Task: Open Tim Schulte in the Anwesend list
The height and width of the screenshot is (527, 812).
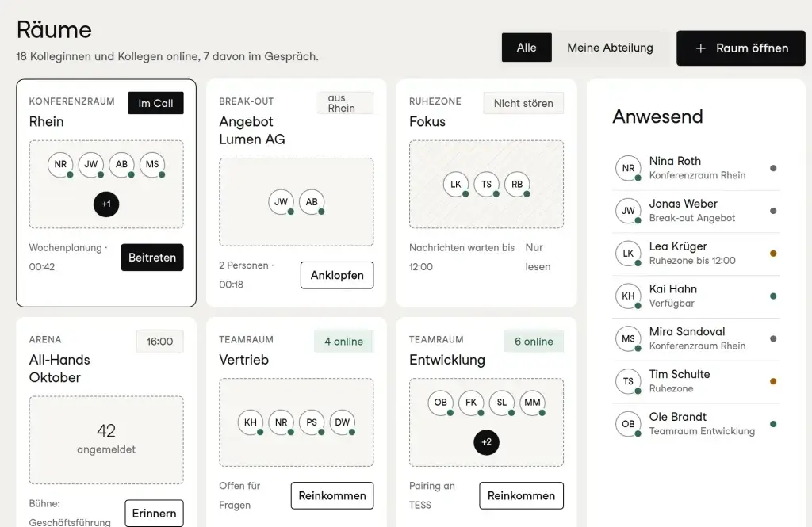Action: (696, 381)
